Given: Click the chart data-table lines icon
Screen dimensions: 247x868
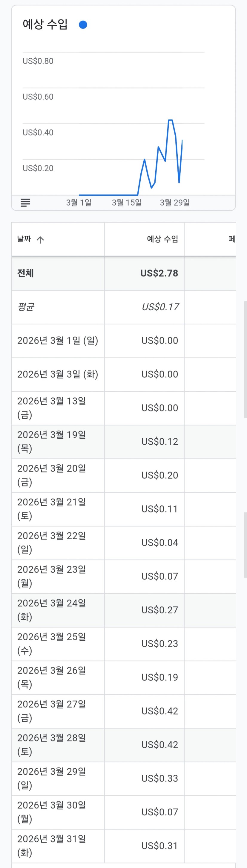Looking at the screenshot, I should coord(25,203).
